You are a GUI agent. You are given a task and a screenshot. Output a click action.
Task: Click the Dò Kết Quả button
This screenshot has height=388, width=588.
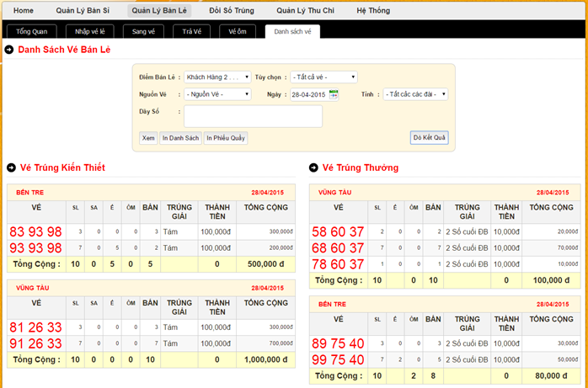tap(430, 137)
